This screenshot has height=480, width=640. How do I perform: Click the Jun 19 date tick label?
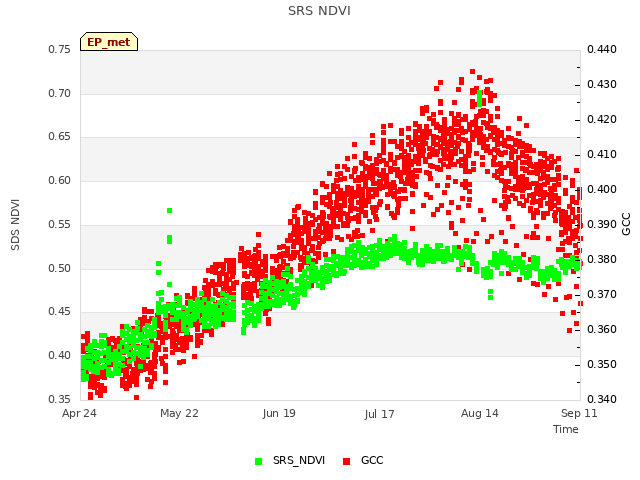coord(279,413)
